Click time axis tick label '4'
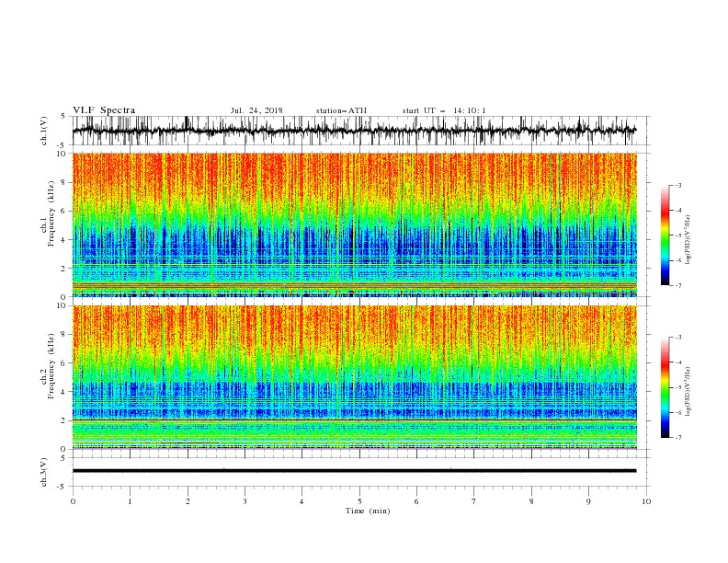 (301, 501)
